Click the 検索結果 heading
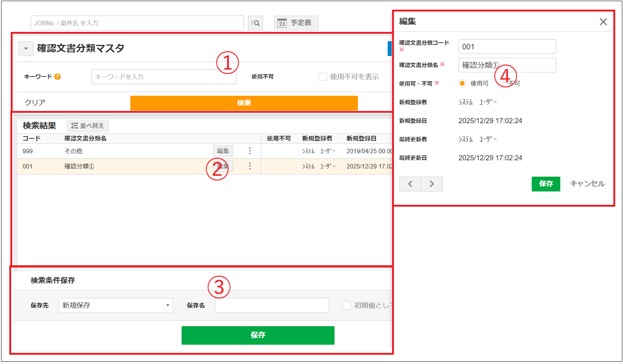Screen dimensions: 623x364 click(39, 126)
